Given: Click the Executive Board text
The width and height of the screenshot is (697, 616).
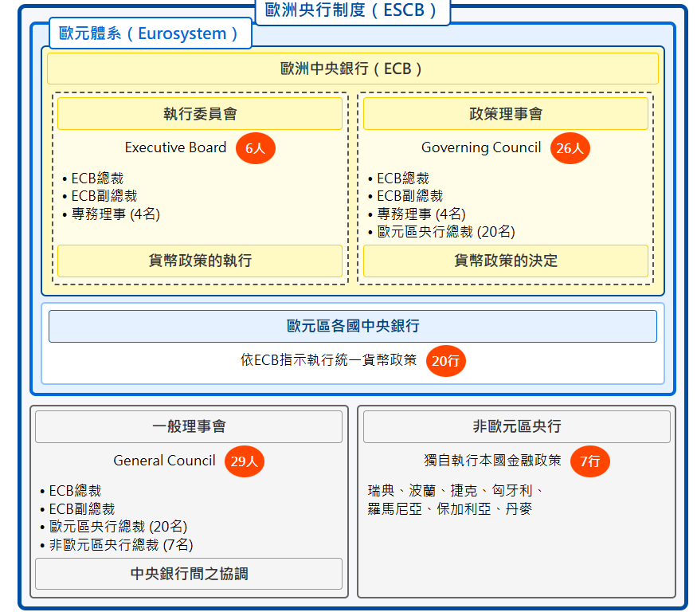Looking at the screenshot, I should (x=175, y=147).
